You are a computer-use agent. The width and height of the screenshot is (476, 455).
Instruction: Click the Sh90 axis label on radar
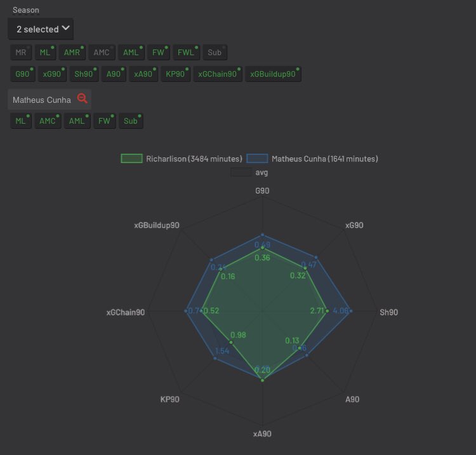[x=389, y=312]
